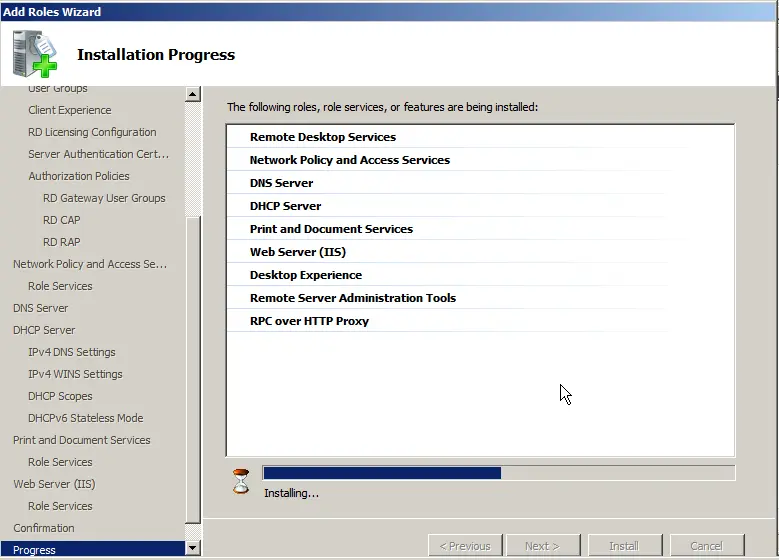
Task: Select DHCP Scopes in the sidebar
Action: point(60,396)
